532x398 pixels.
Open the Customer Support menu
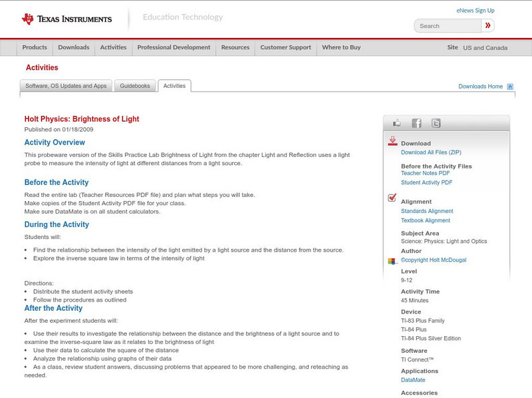tap(286, 47)
